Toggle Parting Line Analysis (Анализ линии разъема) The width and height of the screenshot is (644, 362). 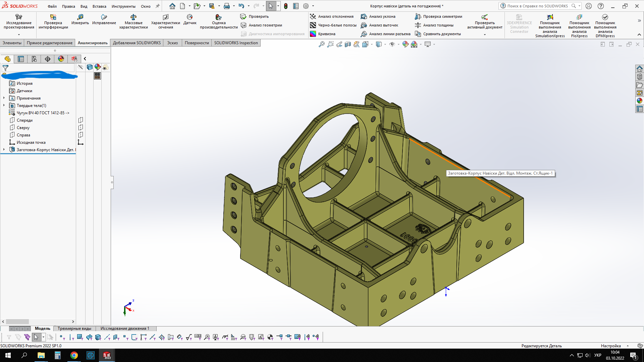(x=385, y=34)
